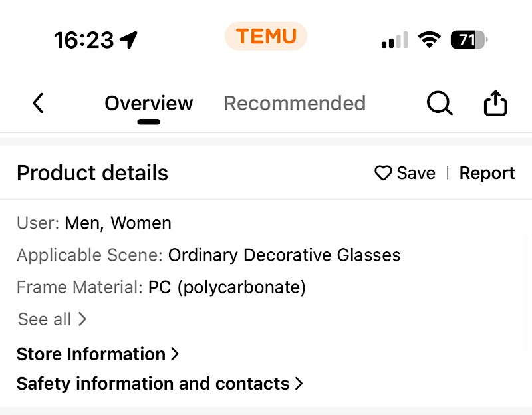The image size is (532, 415).
Task: Report this product
Action: pos(487,173)
